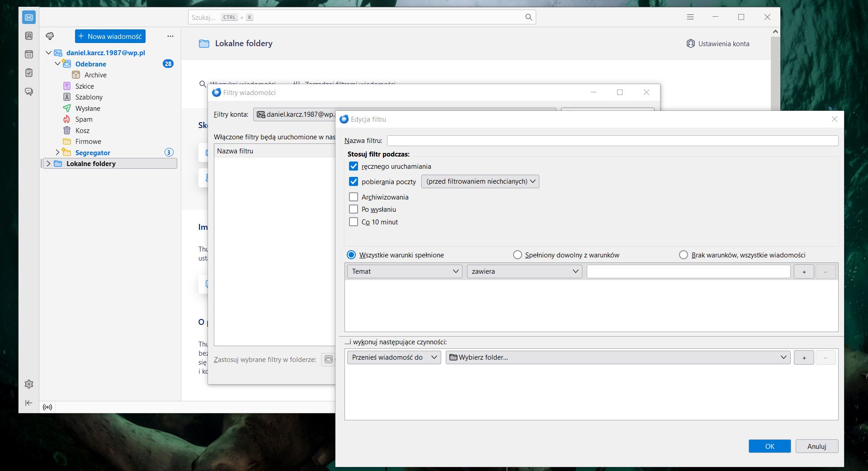The height and width of the screenshot is (471, 868).
Task: Open Thunderbird settings via gear icon
Action: pos(29,384)
